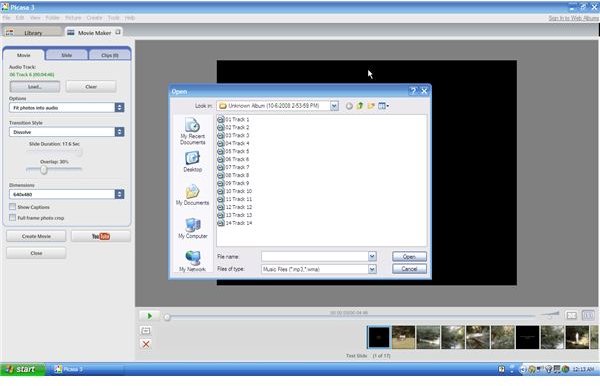Select the 14 Track 14 file
Screen dimensions: 600x386
pos(235,223)
